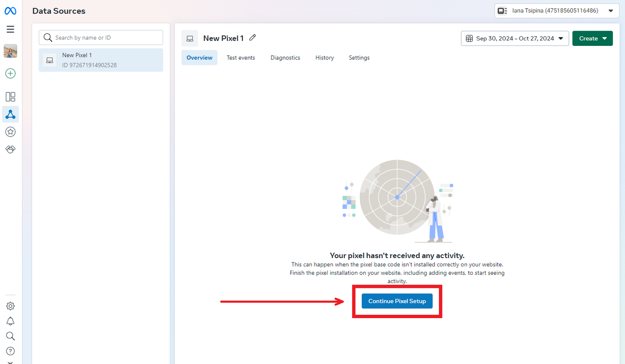Screen dimensions: 625x364
Task: Open notifications bell icon
Action: point(10,322)
